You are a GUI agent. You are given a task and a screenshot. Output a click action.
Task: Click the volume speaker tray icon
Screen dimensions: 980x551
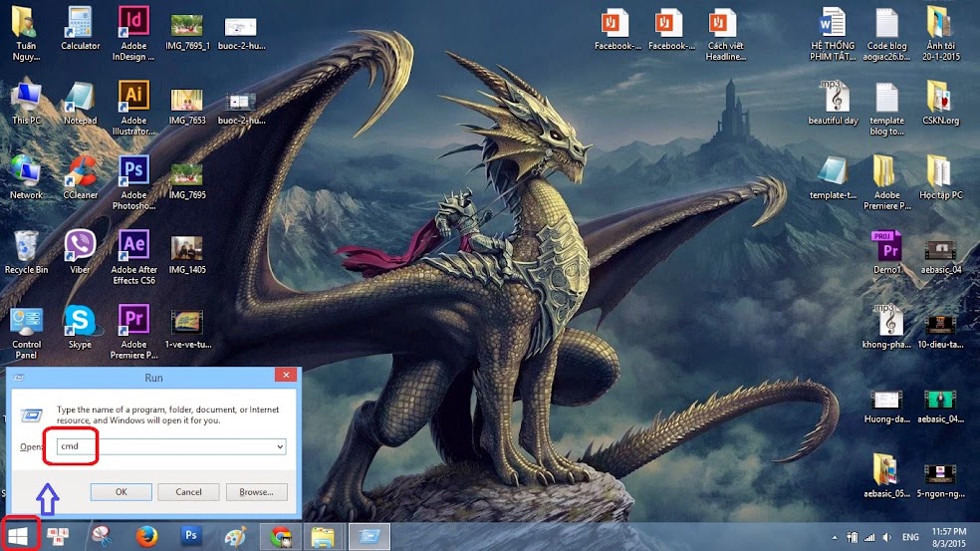[x=886, y=537]
